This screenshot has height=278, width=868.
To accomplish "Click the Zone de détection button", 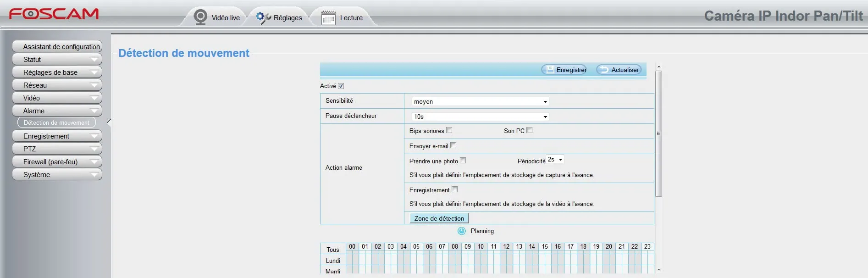I will 439,218.
